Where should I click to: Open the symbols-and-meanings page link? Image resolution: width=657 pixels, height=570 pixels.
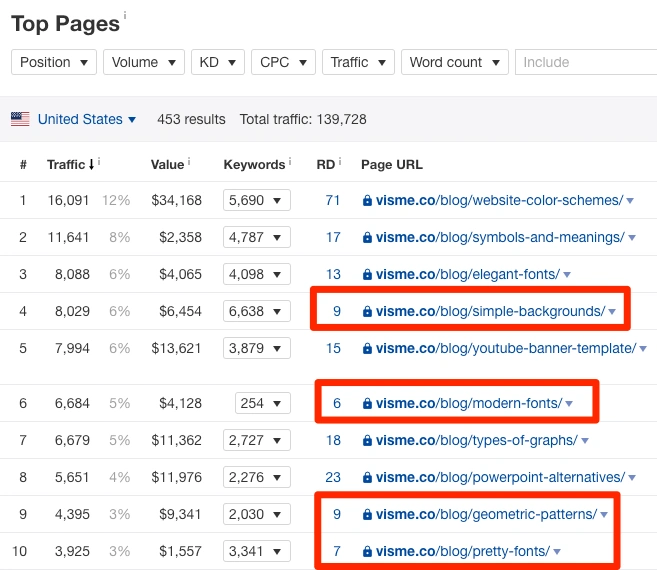pos(500,237)
